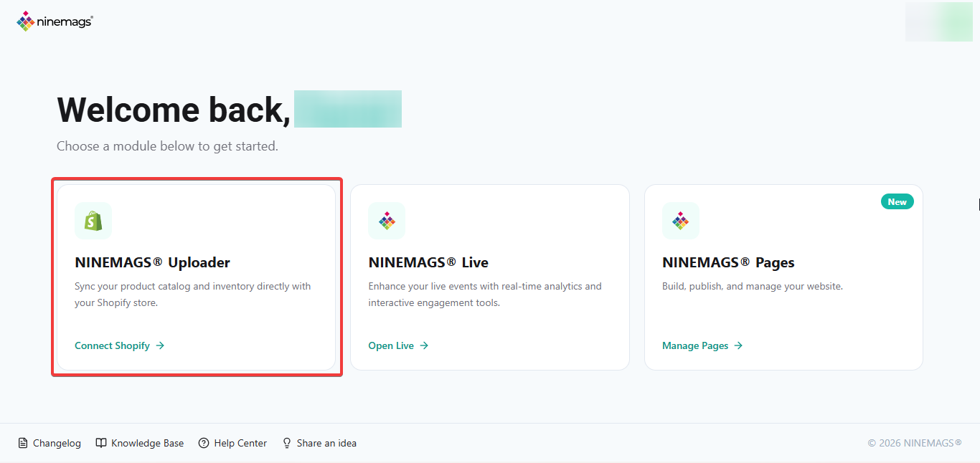Click arrow next to Connect Shopify
The image size is (980, 463).
160,345
